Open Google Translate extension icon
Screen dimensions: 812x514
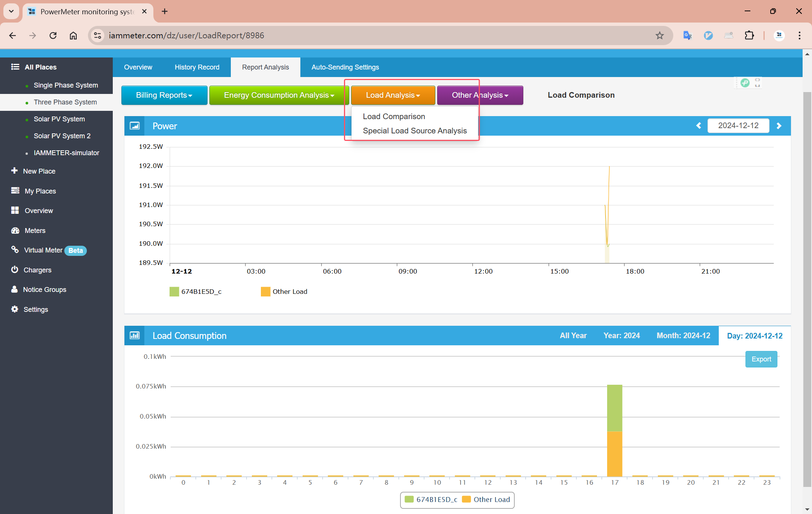pyautogui.click(x=688, y=35)
